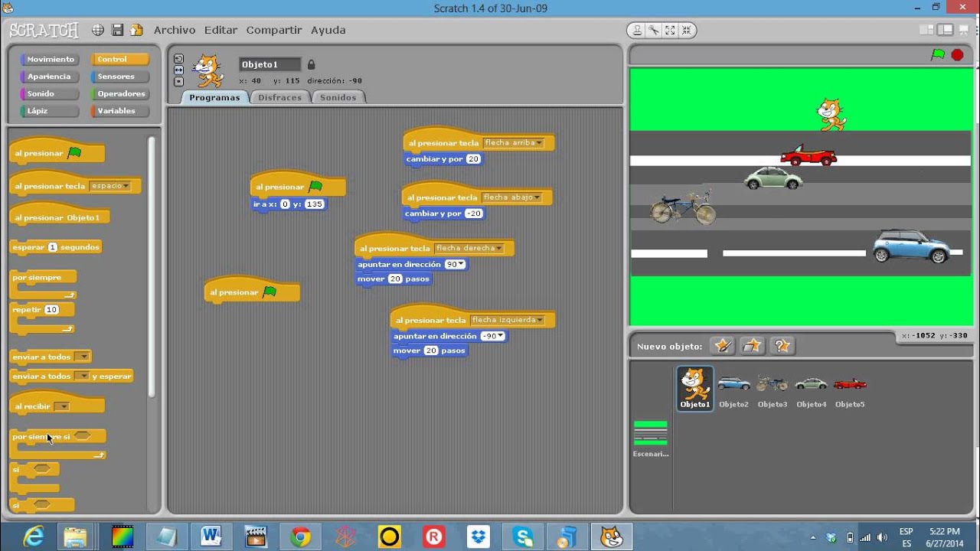Image resolution: width=980 pixels, height=551 pixels.
Task: Switch to the Sonidos tab
Action: [x=338, y=97]
